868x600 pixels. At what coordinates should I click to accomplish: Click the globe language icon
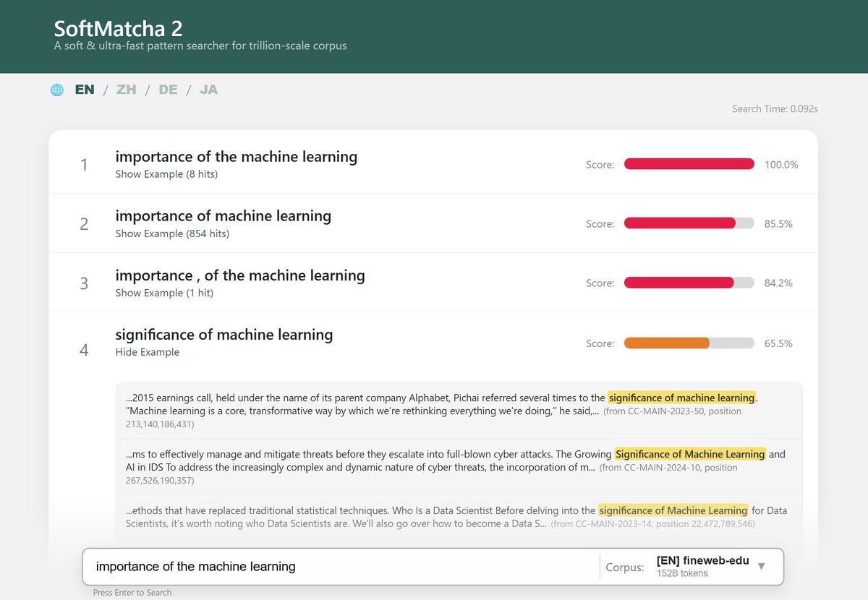click(57, 90)
